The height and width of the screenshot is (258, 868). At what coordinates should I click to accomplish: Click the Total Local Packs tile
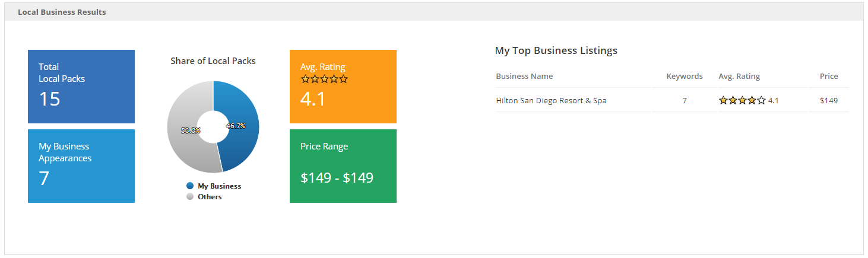[81, 86]
